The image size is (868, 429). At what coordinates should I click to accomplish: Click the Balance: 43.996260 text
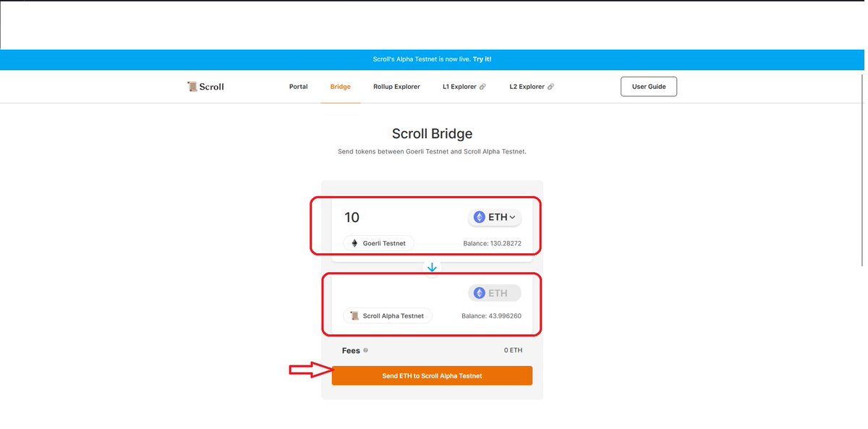(x=491, y=316)
